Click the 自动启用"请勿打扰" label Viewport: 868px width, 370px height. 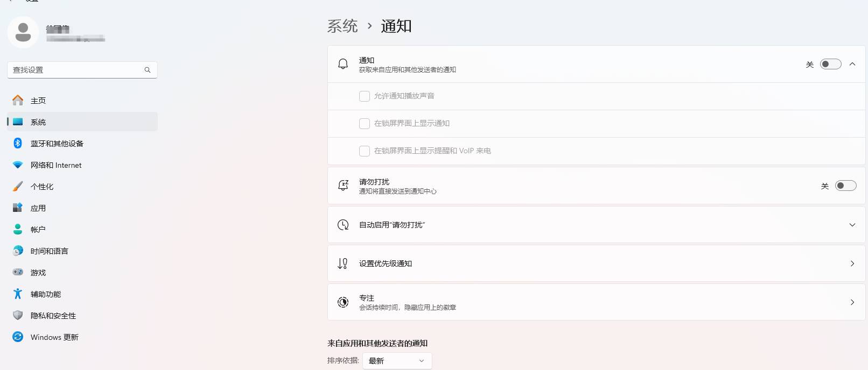coord(392,225)
